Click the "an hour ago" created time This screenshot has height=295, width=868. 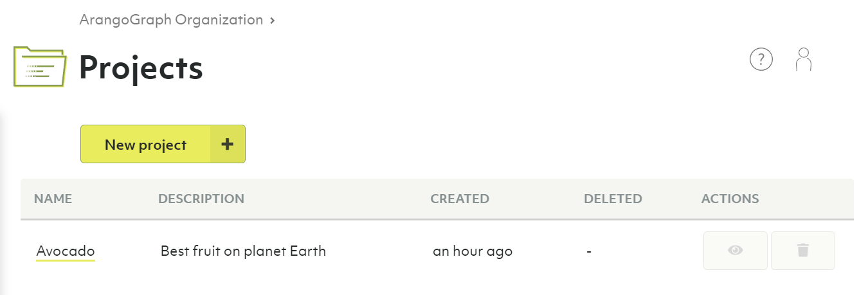(473, 251)
